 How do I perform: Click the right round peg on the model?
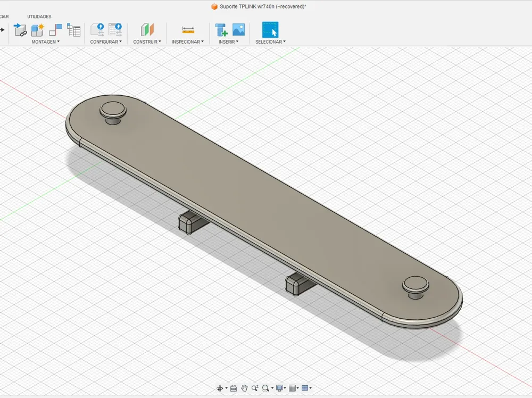tap(415, 287)
